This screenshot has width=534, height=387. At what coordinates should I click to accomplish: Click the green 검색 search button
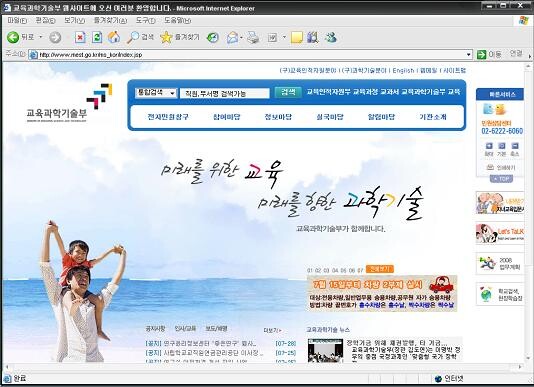288,92
